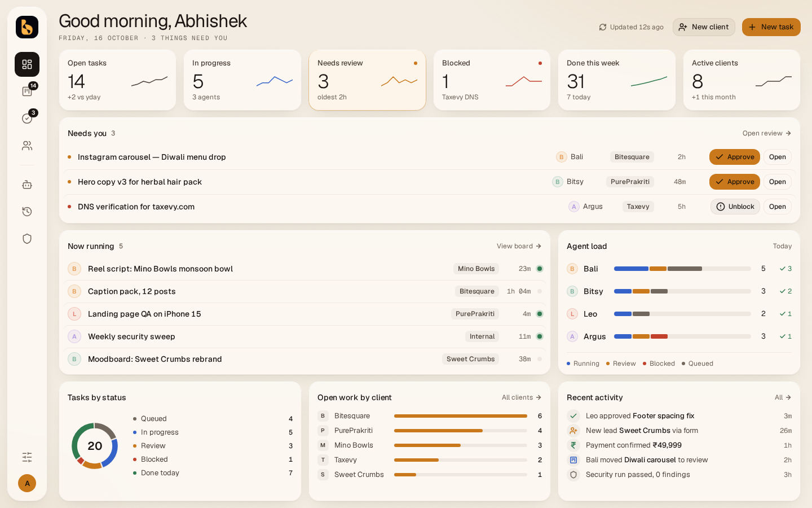
Task: Open the agents robot icon in sidebar
Action: pyautogui.click(x=27, y=185)
